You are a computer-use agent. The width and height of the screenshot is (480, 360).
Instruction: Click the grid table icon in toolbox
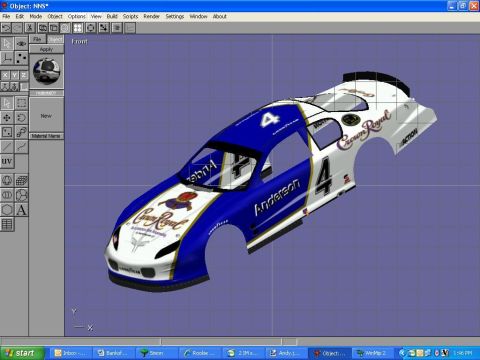click(7, 224)
